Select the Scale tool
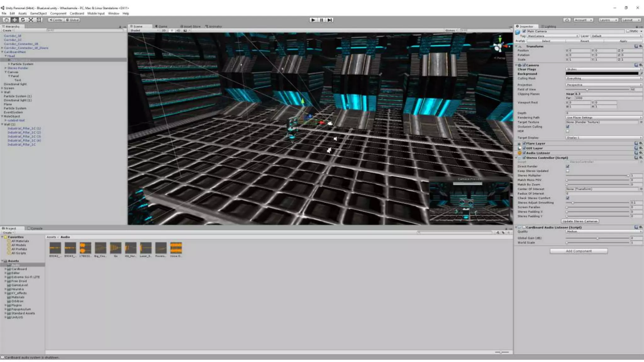This screenshot has width=644, height=362. (x=31, y=20)
